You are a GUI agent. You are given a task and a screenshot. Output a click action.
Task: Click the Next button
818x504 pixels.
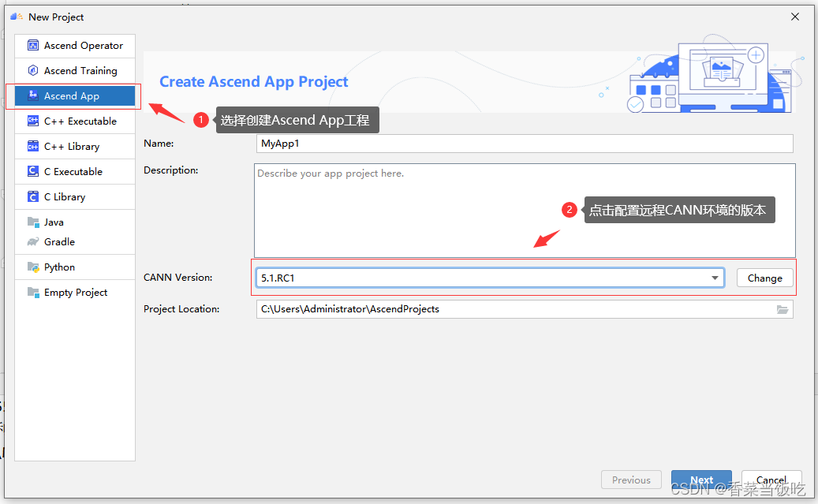pos(701,480)
